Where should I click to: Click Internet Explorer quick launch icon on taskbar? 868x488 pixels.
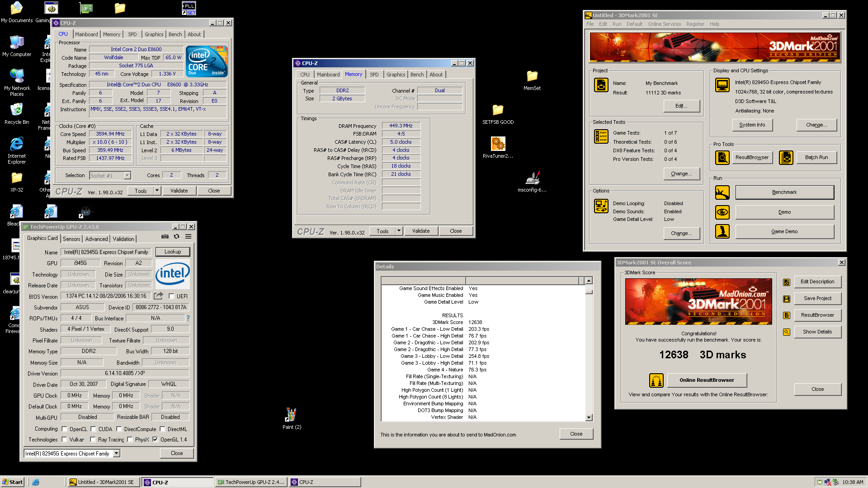tap(36, 482)
